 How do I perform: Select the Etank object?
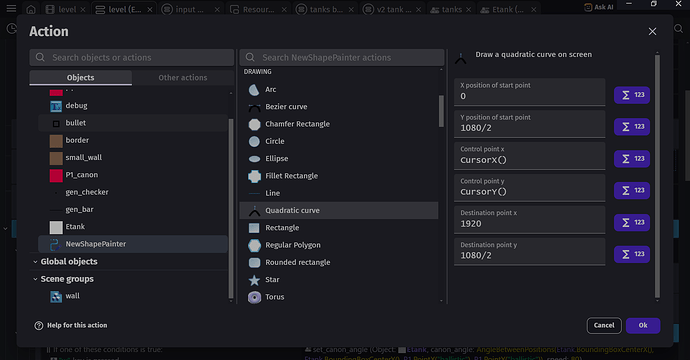[x=133, y=227]
